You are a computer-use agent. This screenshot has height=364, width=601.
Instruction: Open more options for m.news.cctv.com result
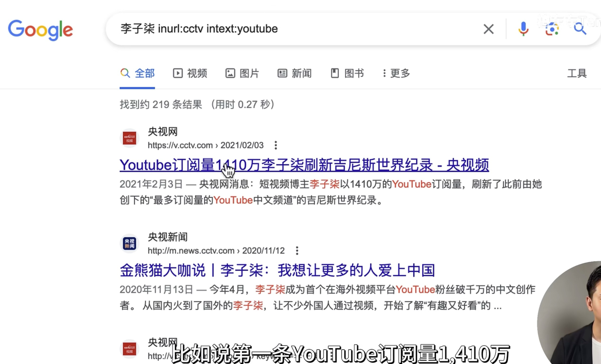click(297, 251)
